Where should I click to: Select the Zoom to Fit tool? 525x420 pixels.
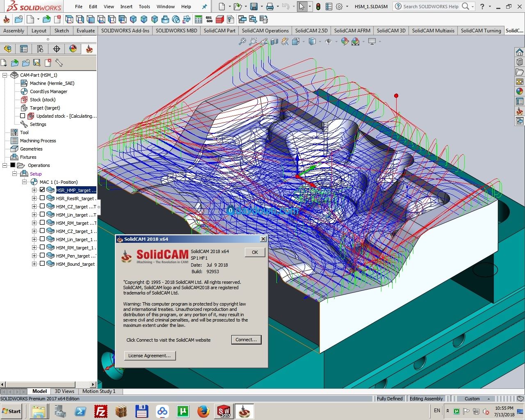pyautogui.click(x=243, y=41)
